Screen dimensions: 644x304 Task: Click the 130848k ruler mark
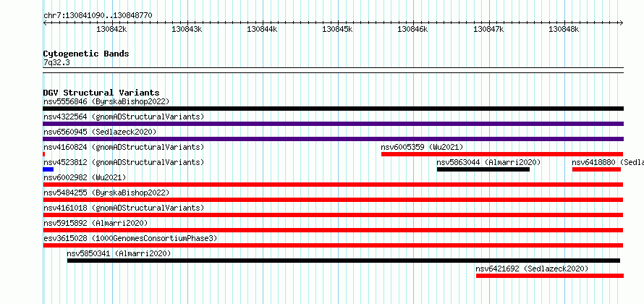564,30
